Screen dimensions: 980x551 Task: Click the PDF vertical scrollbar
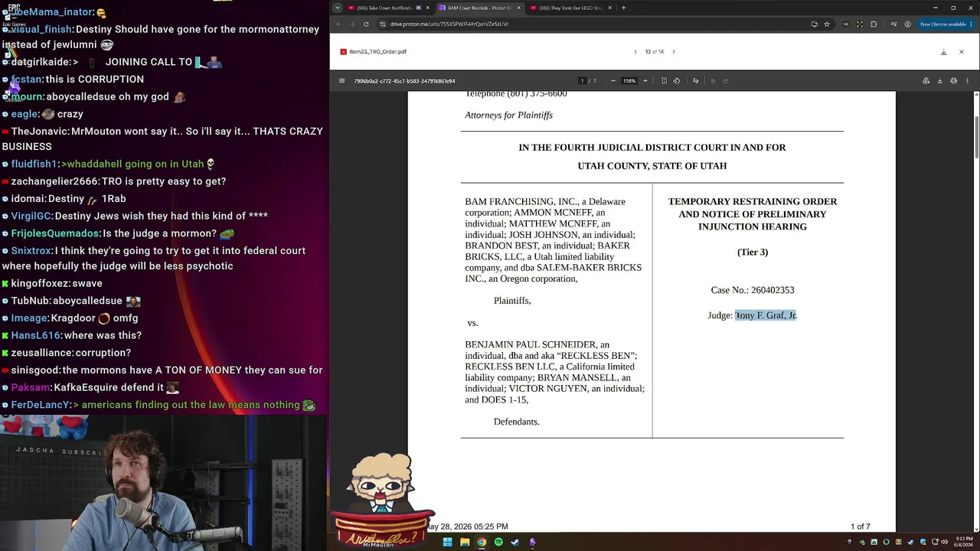point(976,138)
